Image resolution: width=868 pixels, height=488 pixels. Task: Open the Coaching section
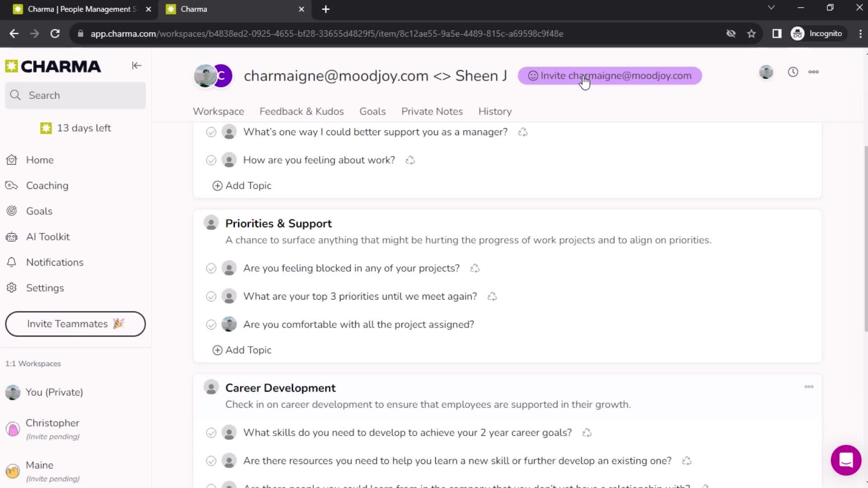47,185
